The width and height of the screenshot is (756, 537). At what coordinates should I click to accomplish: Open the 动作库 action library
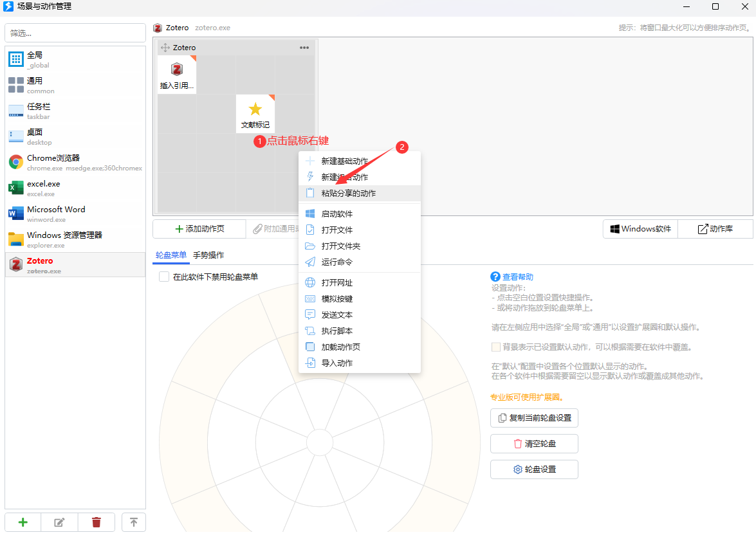(x=715, y=229)
